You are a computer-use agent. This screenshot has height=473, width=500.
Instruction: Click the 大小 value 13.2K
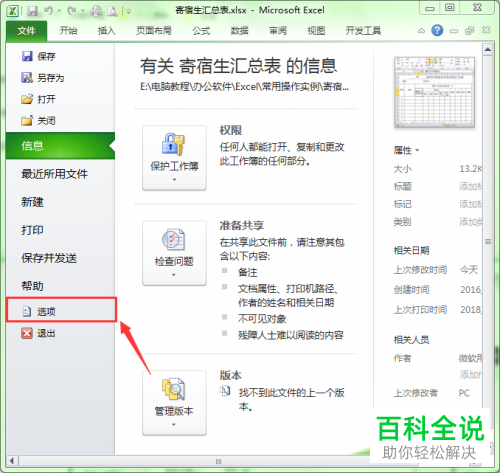click(471, 169)
